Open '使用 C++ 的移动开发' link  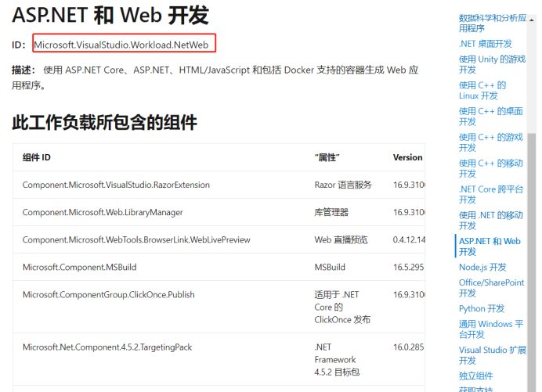[490, 168]
